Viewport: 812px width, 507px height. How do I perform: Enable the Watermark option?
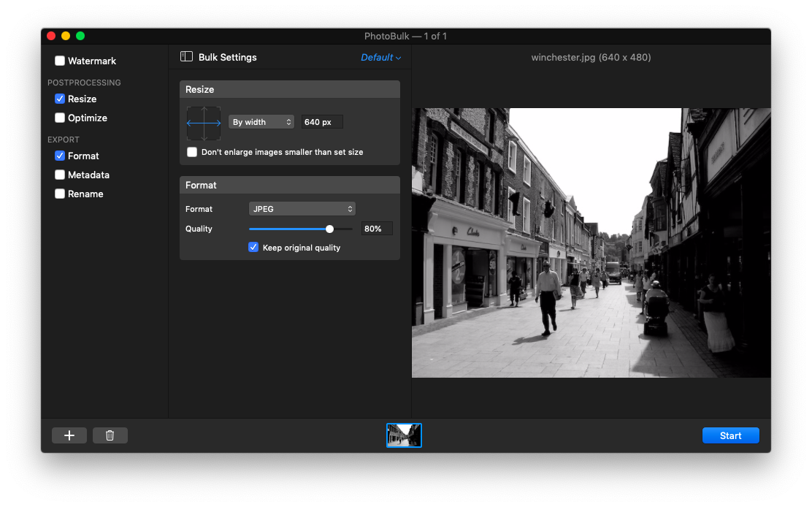[x=60, y=61]
